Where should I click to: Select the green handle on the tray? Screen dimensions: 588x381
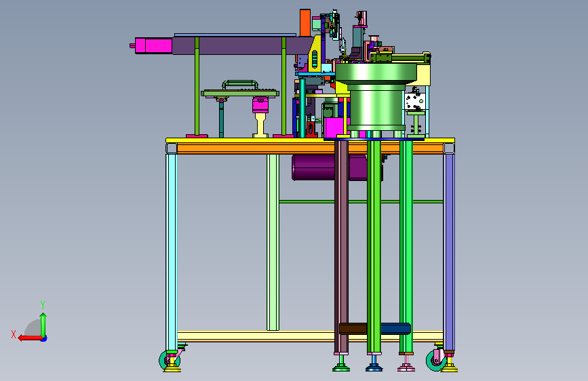pos(240,84)
